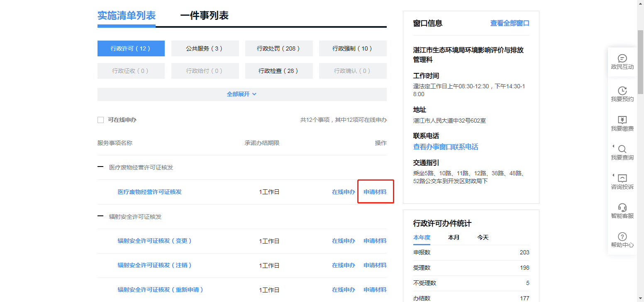Switch to the 一件事列表 tab
This screenshot has height=302, width=644.
[204, 16]
